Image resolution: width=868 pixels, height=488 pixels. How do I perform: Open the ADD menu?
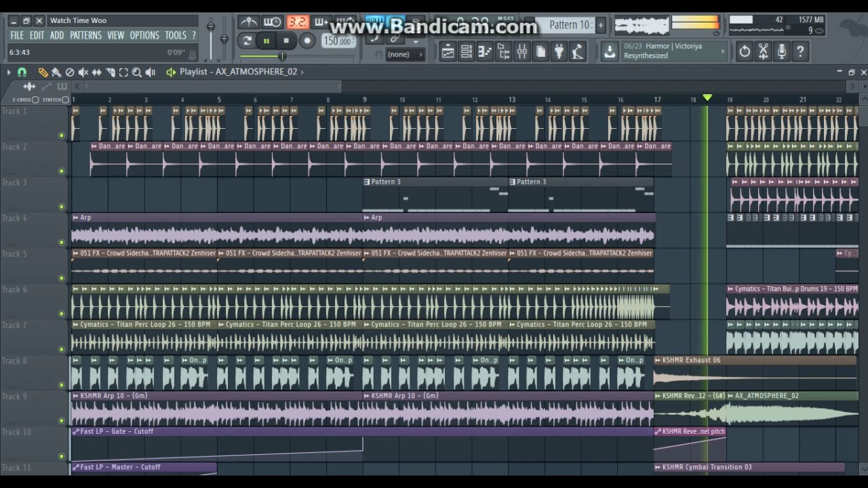(57, 35)
